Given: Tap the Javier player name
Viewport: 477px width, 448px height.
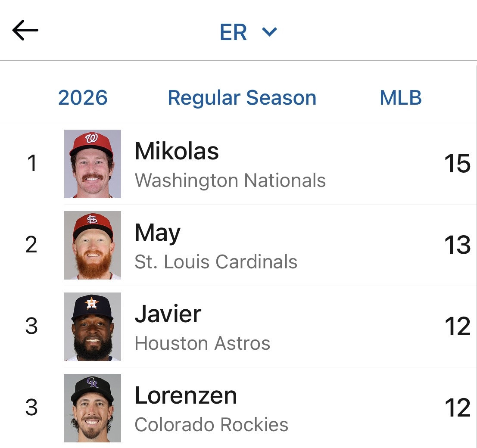Looking at the screenshot, I should (168, 314).
